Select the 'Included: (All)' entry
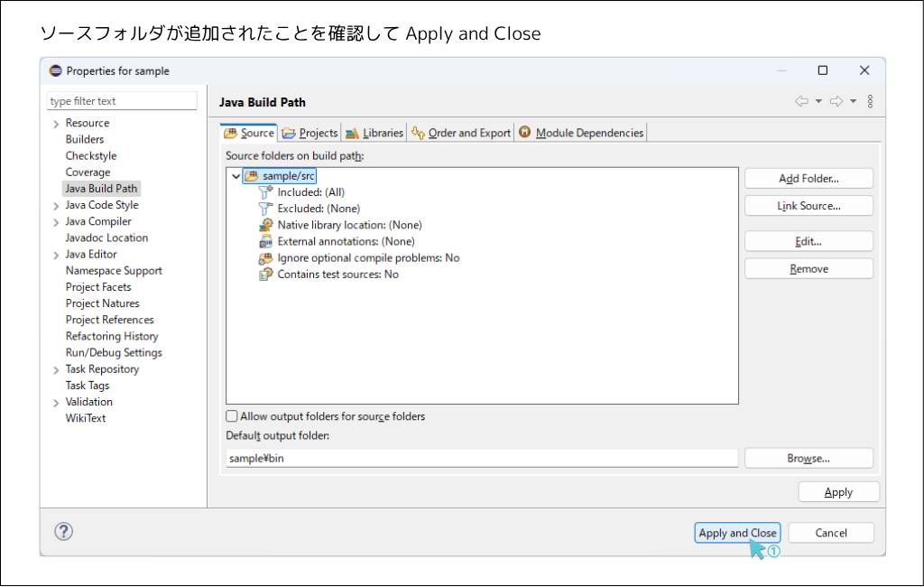The image size is (924, 587). [x=311, y=192]
